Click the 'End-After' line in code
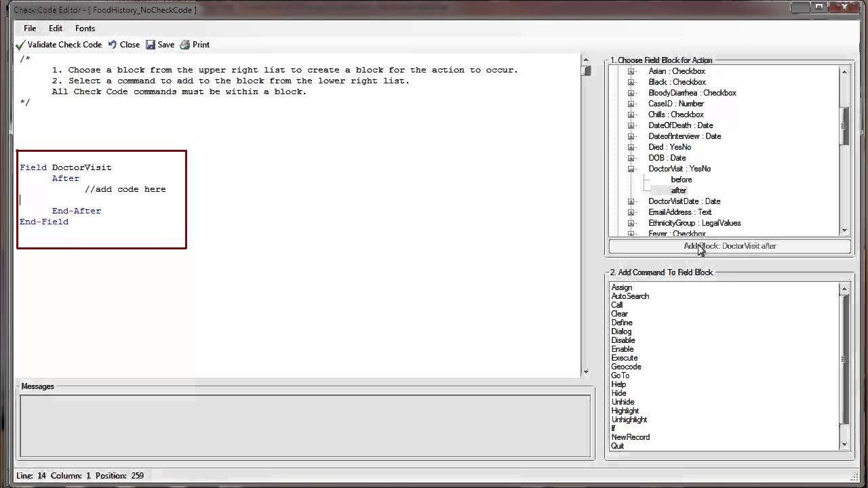 tap(77, 211)
